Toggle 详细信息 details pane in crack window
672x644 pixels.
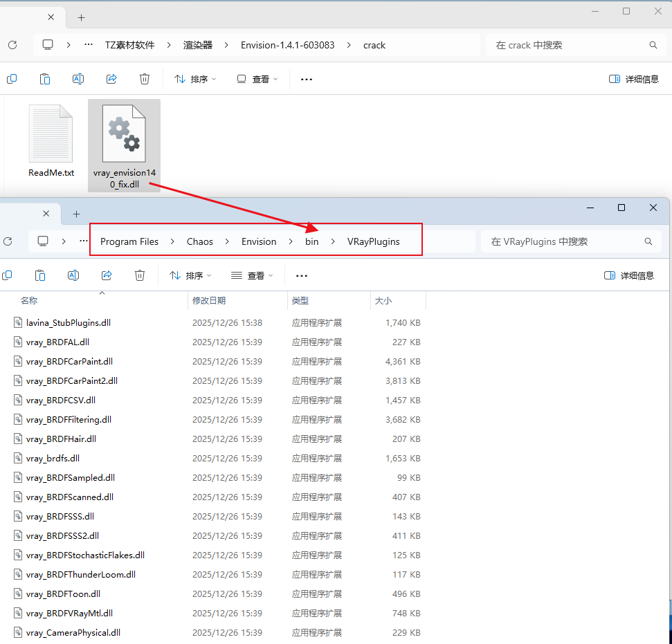point(633,79)
